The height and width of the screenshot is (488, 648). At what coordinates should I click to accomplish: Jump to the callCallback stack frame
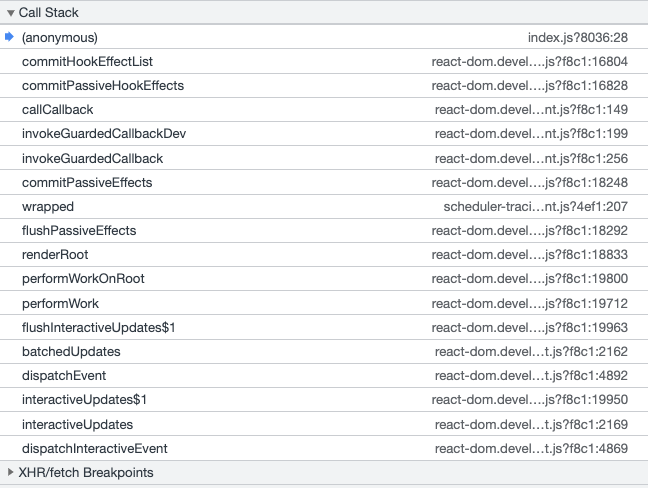[x=58, y=110]
